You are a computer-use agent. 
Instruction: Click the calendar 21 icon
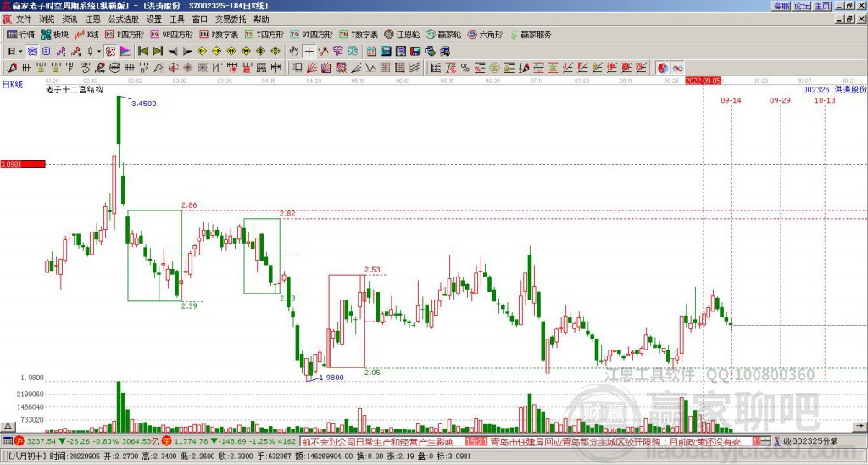click(371, 51)
